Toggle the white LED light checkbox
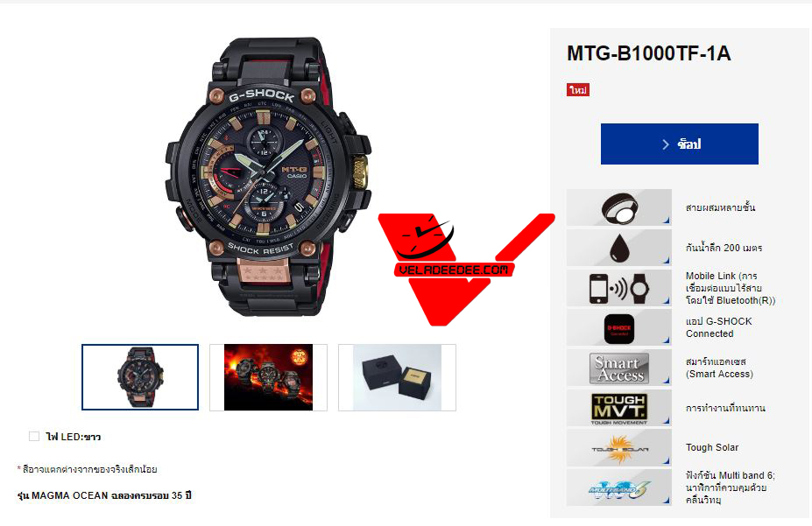This screenshot has width=812, height=526. point(34,437)
